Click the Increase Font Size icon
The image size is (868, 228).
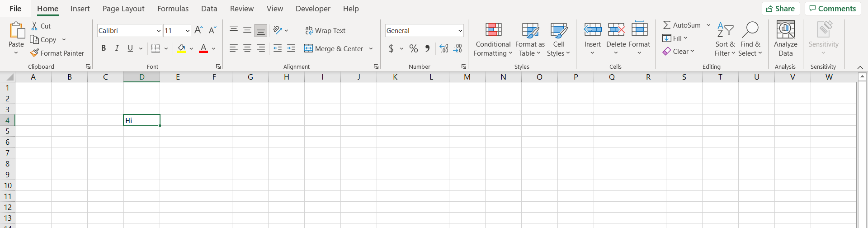[198, 30]
